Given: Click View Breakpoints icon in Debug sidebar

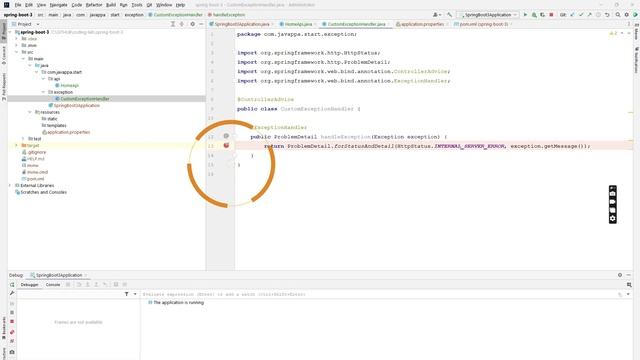Looking at the screenshot, I should [x=12, y=332].
